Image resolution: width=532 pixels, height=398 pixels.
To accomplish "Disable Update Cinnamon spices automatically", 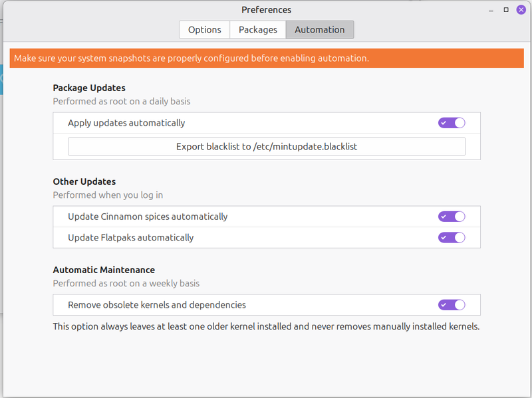I will point(452,217).
